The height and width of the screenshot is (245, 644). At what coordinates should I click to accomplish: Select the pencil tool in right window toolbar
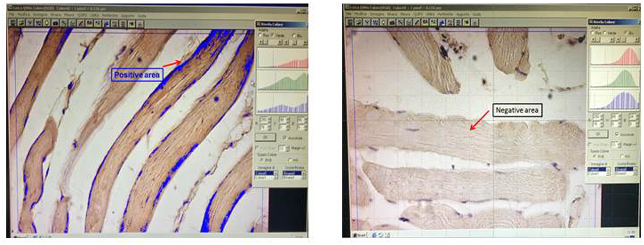[417, 22]
